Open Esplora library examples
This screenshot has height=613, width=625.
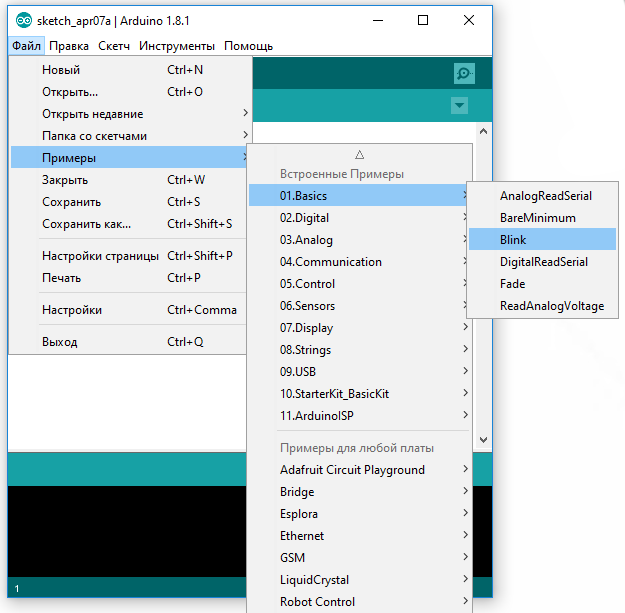click(359, 513)
